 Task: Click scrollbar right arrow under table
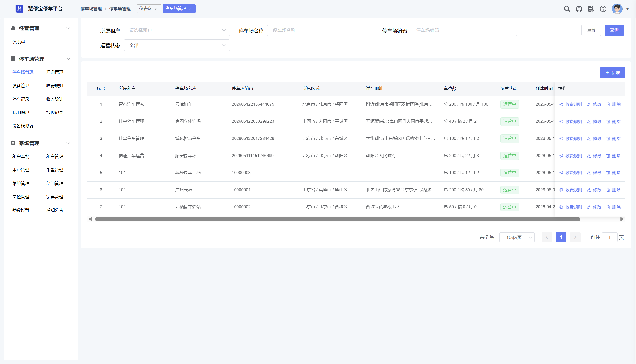pos(622,219)
